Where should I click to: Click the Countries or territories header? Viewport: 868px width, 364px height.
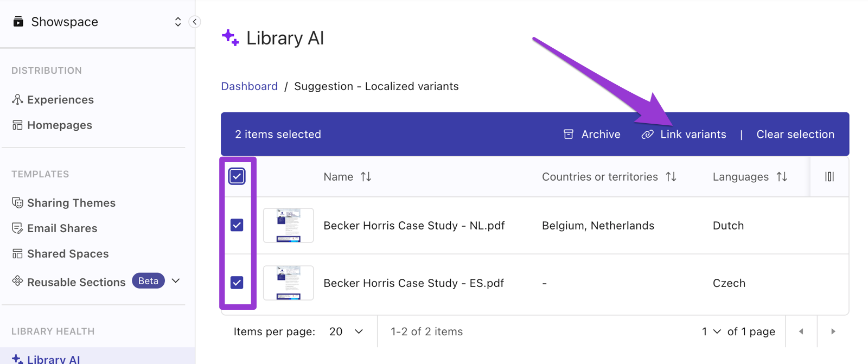point(599,177)
